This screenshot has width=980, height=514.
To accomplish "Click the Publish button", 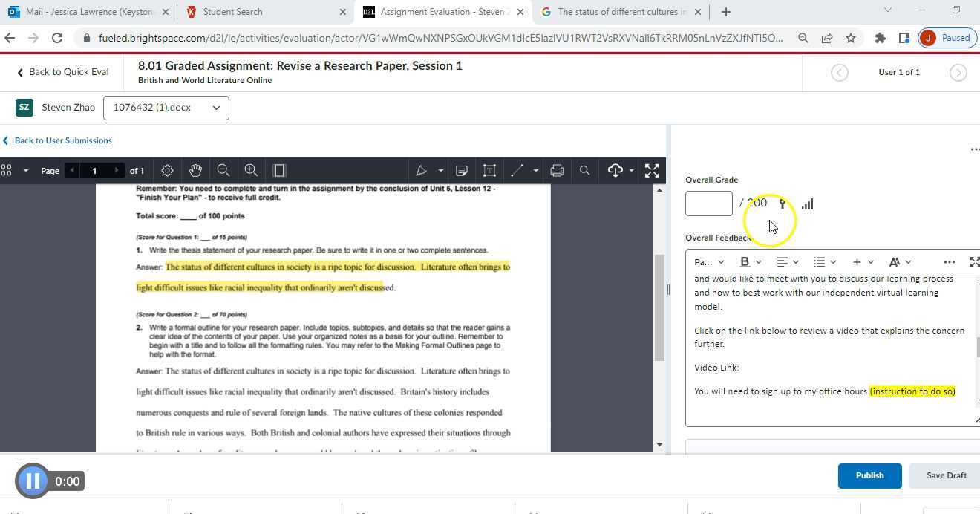I will [869, 475].
